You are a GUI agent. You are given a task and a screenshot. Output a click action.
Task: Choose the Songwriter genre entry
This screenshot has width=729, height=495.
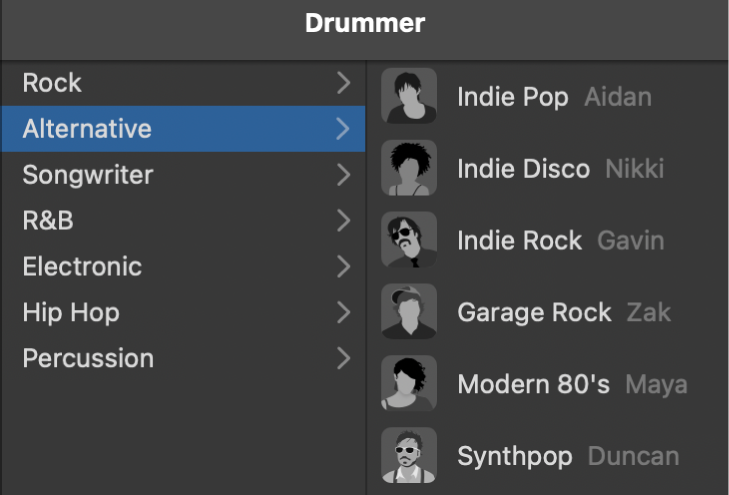click(x=88, y=175)
